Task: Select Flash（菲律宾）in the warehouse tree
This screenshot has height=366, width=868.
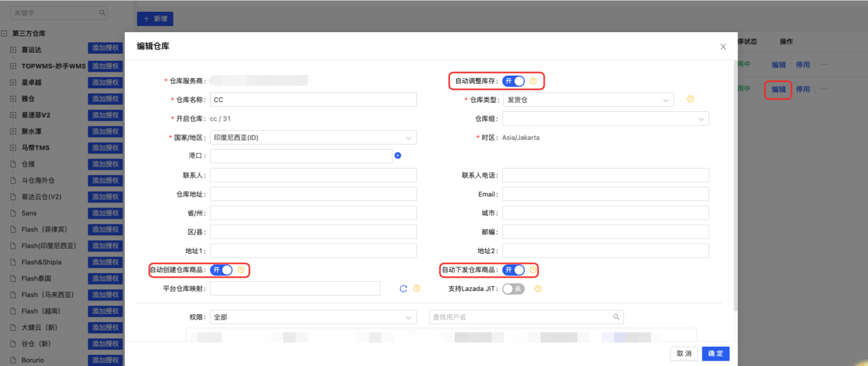Action: [44, 230]
